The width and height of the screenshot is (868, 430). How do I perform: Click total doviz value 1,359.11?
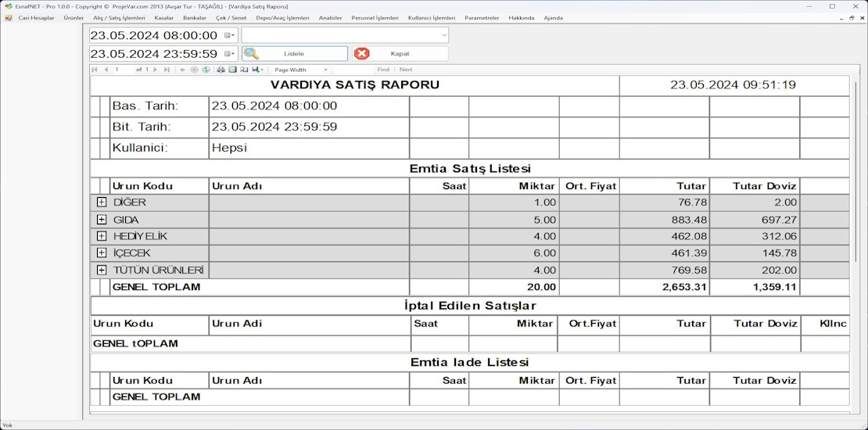(x=774, y=287)
